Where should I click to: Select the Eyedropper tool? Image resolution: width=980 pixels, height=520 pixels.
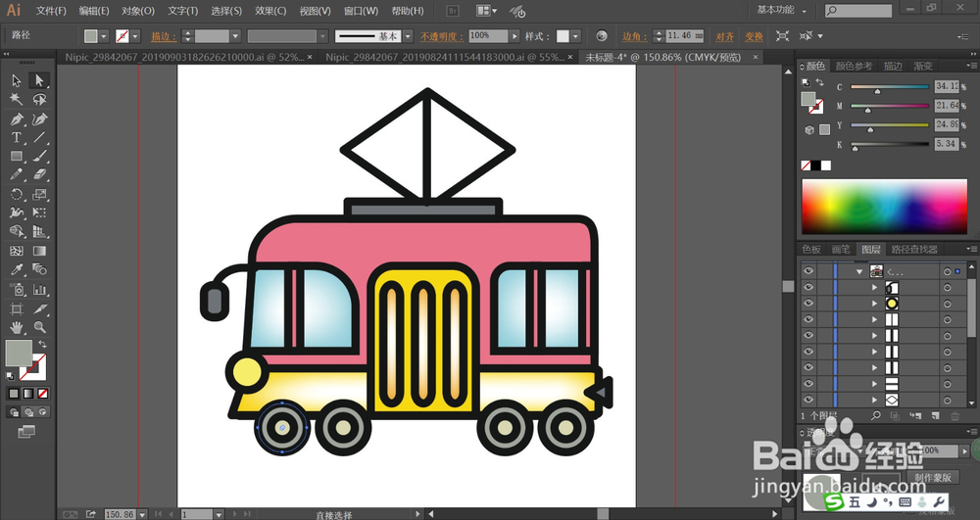(x=17, y=269)
